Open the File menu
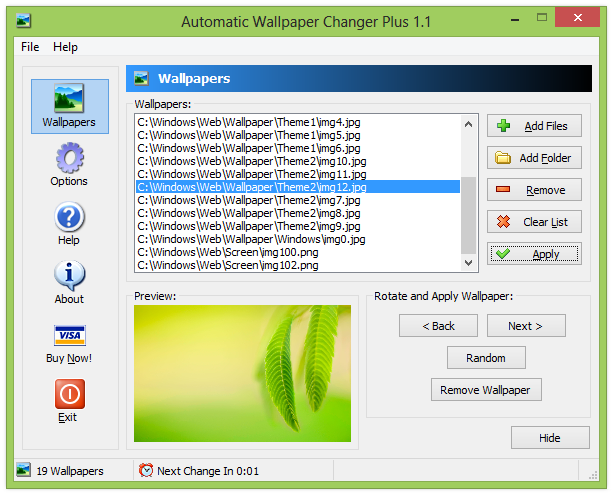 [30, 47]
